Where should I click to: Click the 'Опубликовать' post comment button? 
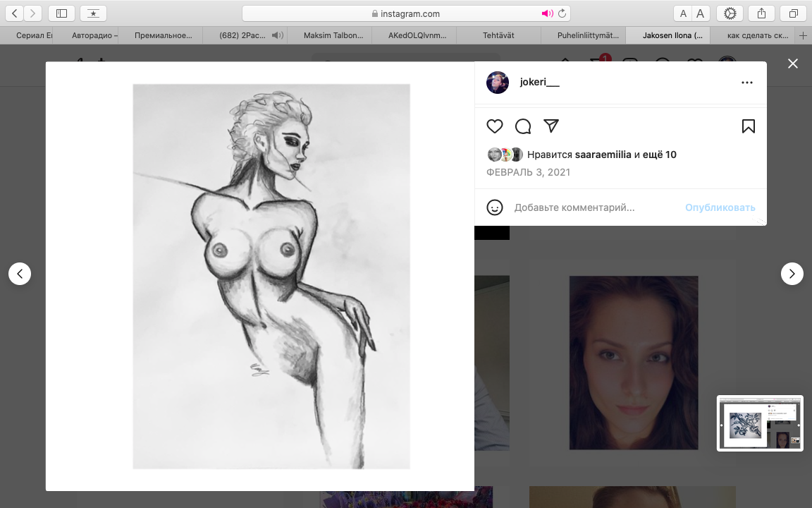tap(720, 207)
